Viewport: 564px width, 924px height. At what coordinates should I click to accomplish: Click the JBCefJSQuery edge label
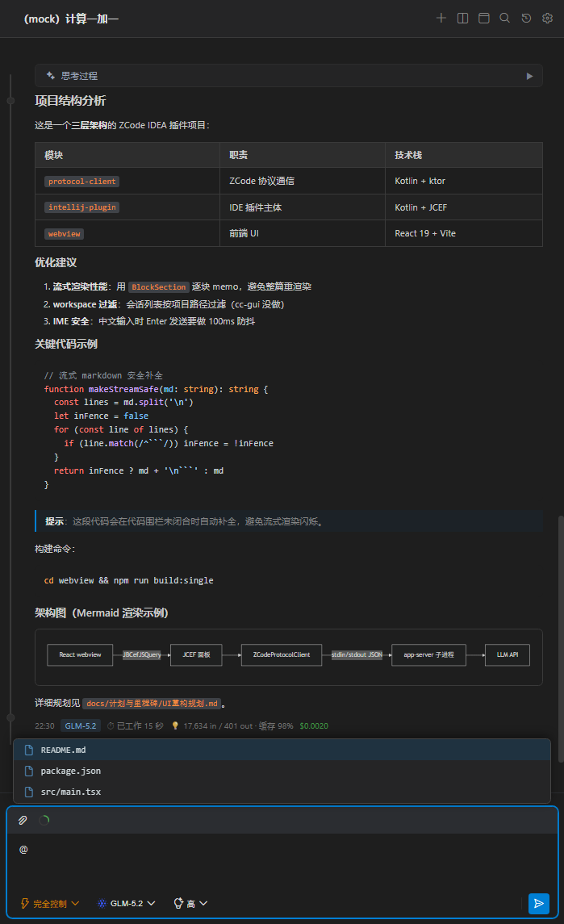(141, 654)
